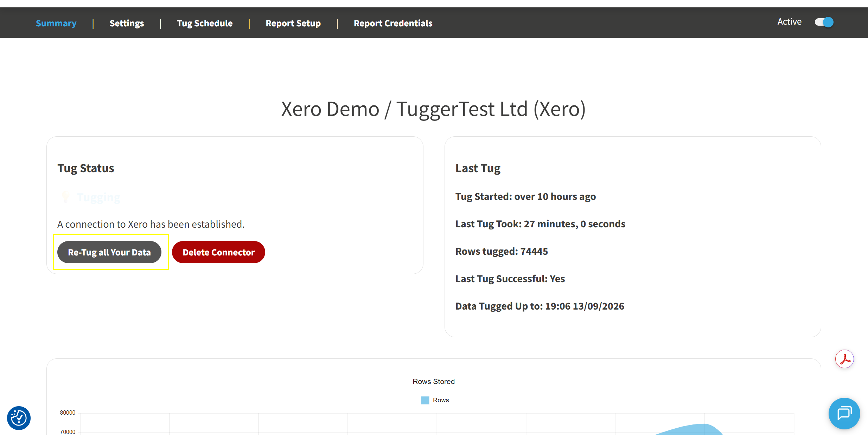
Task: Open the Summary tab
Action: point(56,23)
